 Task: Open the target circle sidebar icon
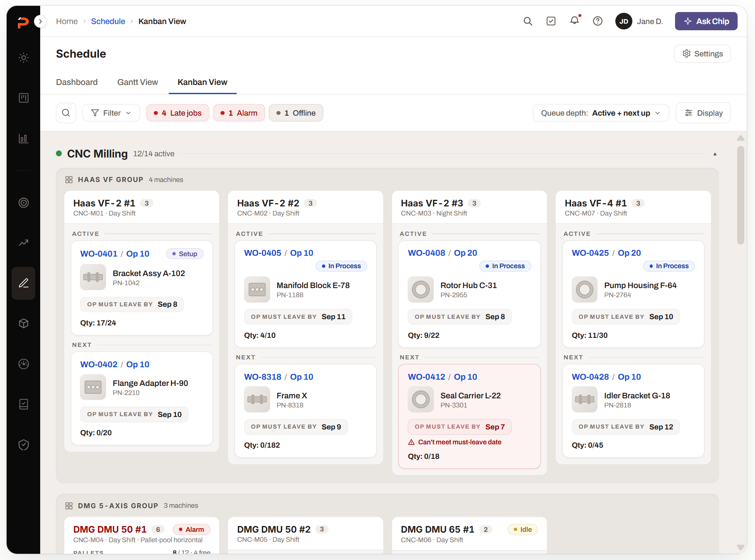24,203
